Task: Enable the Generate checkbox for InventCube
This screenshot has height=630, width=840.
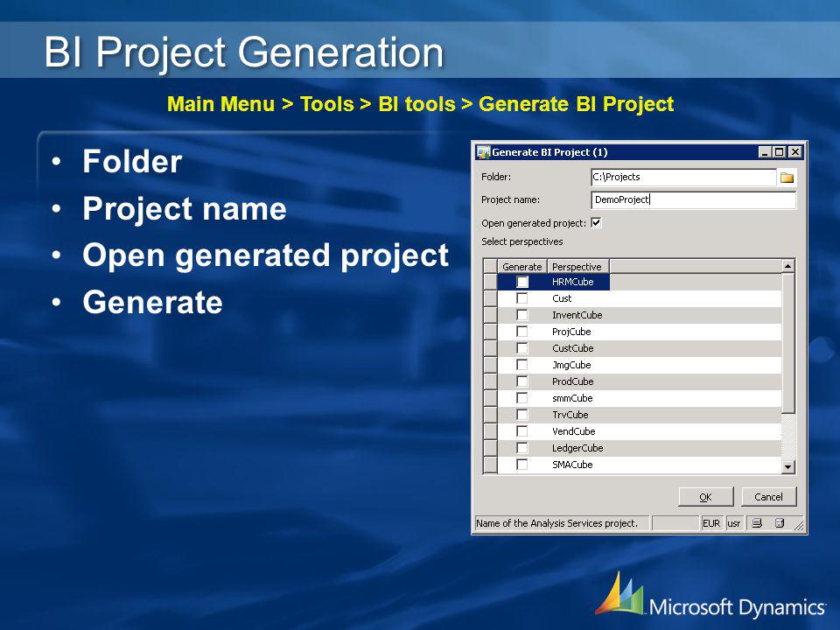Action: coord(522,315)
